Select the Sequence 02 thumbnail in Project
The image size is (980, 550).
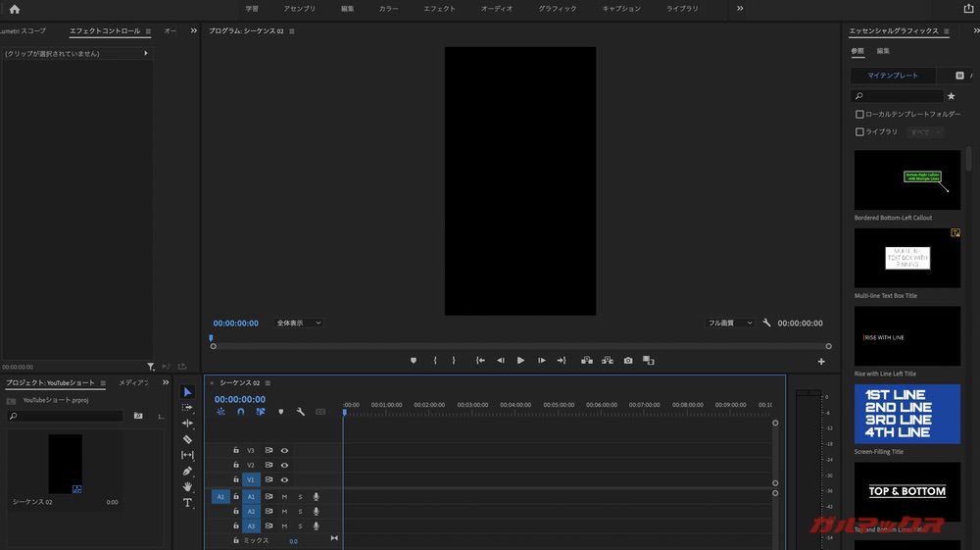tap(66, 464)
